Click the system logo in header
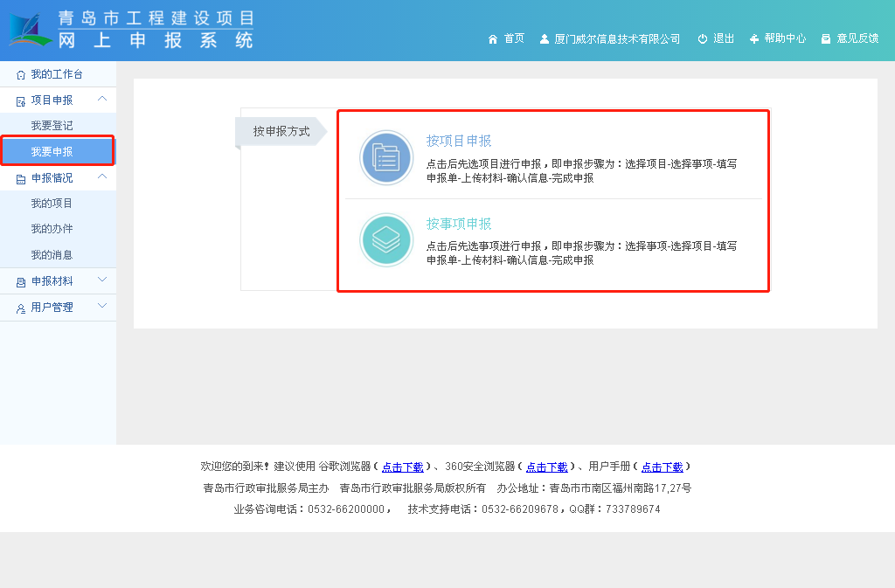The width and height of the screenshot is (895, 588). [31, 31]
